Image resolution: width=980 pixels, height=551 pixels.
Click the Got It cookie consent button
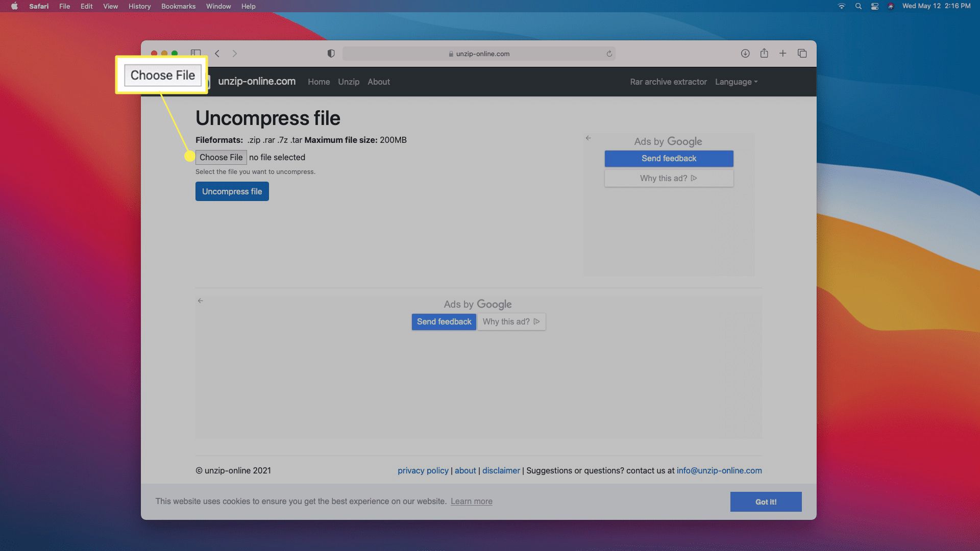(x=765, y=501)
